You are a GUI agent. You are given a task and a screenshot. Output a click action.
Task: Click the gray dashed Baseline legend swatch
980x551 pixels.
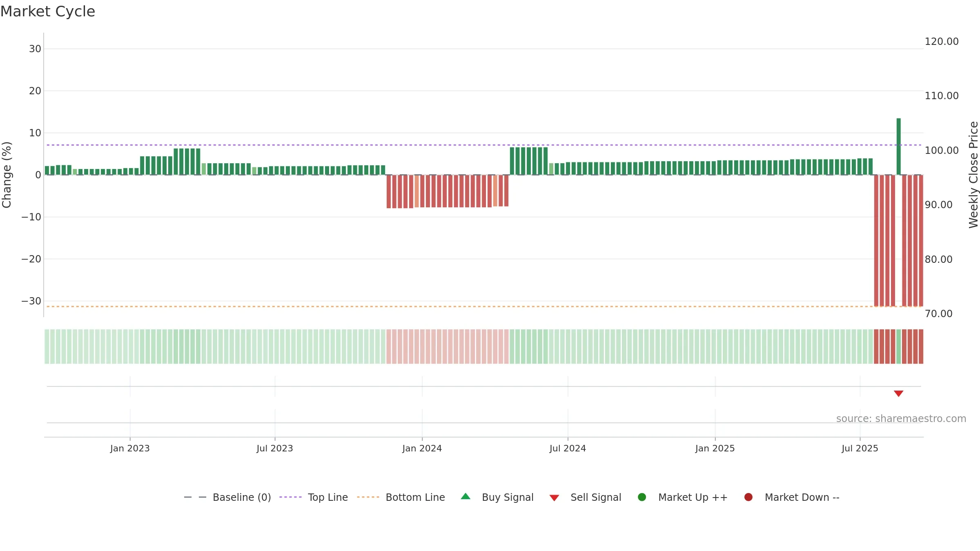point(195,497)
